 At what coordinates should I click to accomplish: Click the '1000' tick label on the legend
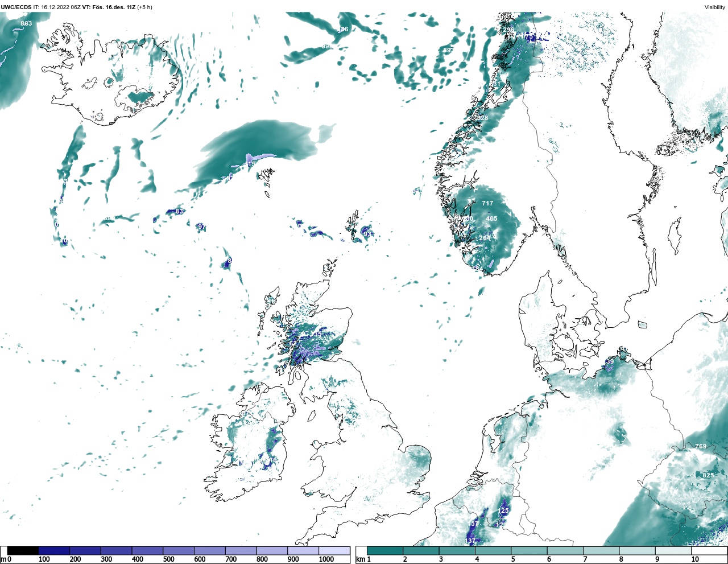pos(326,559)
